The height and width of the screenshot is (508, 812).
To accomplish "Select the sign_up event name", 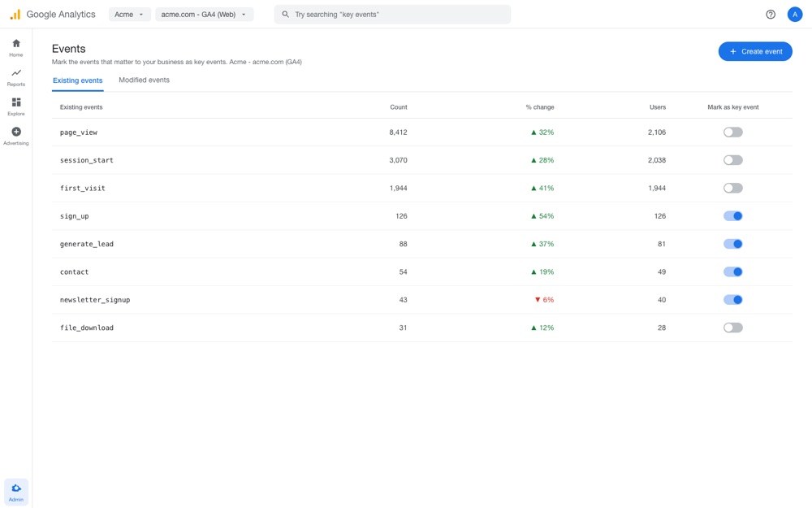I will (x=74, y=217).
